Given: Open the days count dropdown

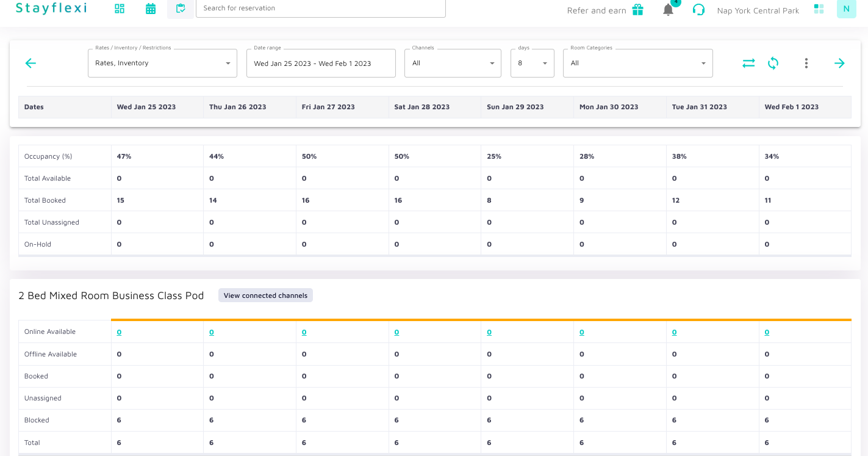Looking at the screenshot, I should point(532,63).
